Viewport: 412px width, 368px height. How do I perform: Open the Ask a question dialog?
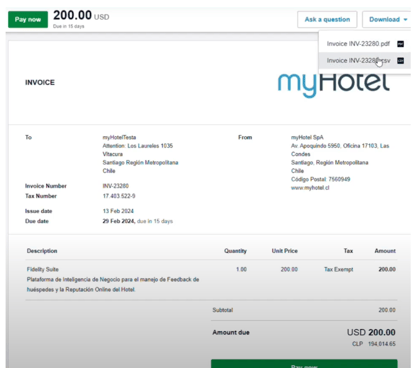[327, 19]
